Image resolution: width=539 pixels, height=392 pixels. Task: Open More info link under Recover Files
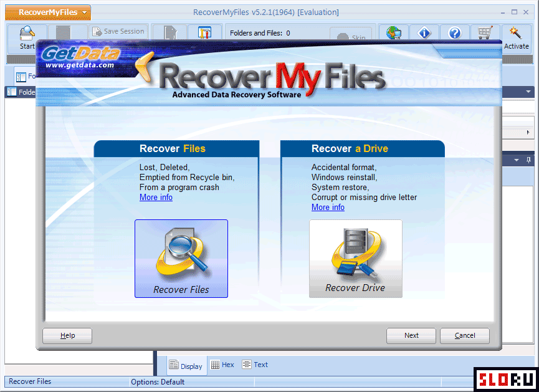point(156,198)
